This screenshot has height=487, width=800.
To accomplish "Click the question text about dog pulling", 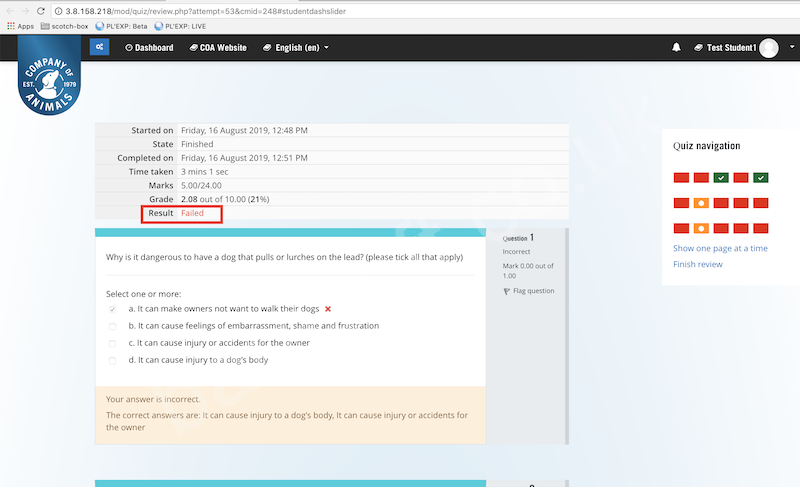I will (x=284, y=257).
